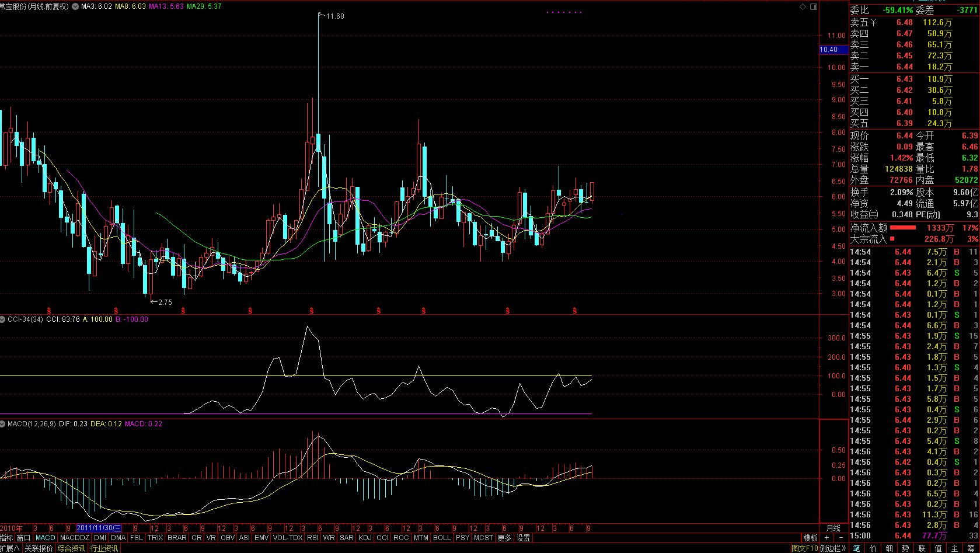The width and height of the screenshot is (980, 553).
Task: Select the PSY indicator
Action: click(462, 538)
